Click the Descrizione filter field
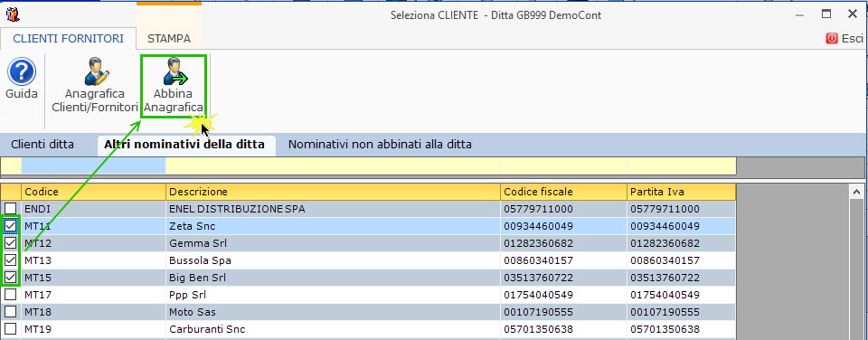The height and width of the screenshot is (340, 868). pyautogui.click(x=333, y=165)
